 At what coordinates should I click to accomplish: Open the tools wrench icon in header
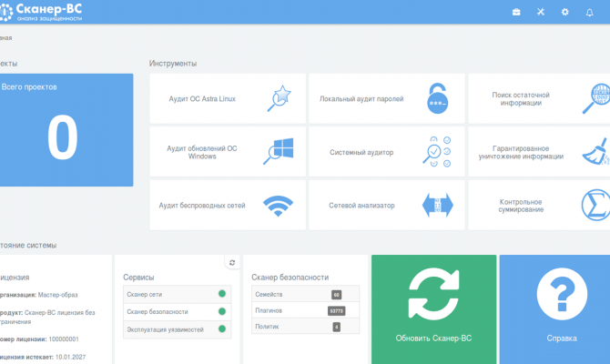tap(541, 12)
